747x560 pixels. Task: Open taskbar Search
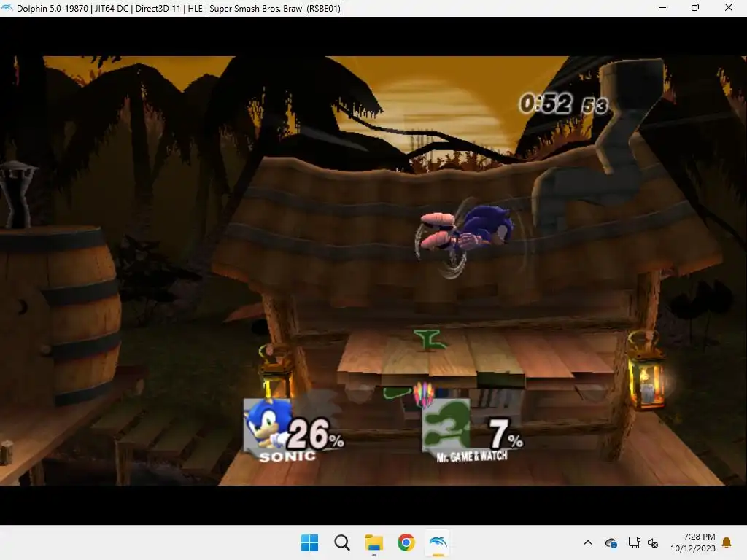click(x=341, y=542)
